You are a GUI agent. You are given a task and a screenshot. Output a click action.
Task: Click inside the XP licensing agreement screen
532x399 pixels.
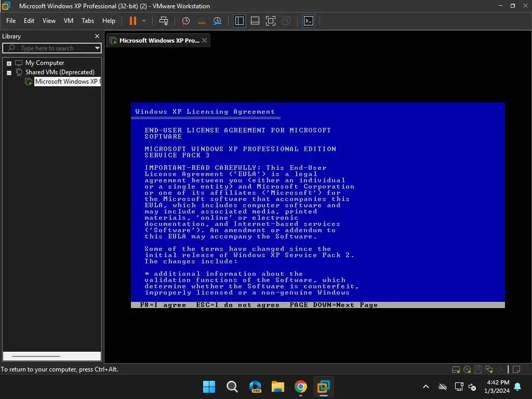(x=317, y=205)
